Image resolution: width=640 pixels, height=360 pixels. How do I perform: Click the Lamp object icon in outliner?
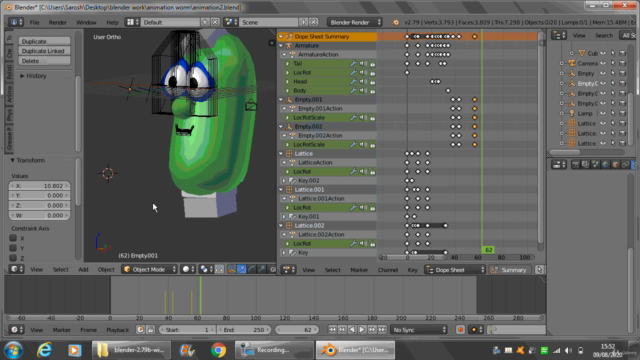pos(572,113)
